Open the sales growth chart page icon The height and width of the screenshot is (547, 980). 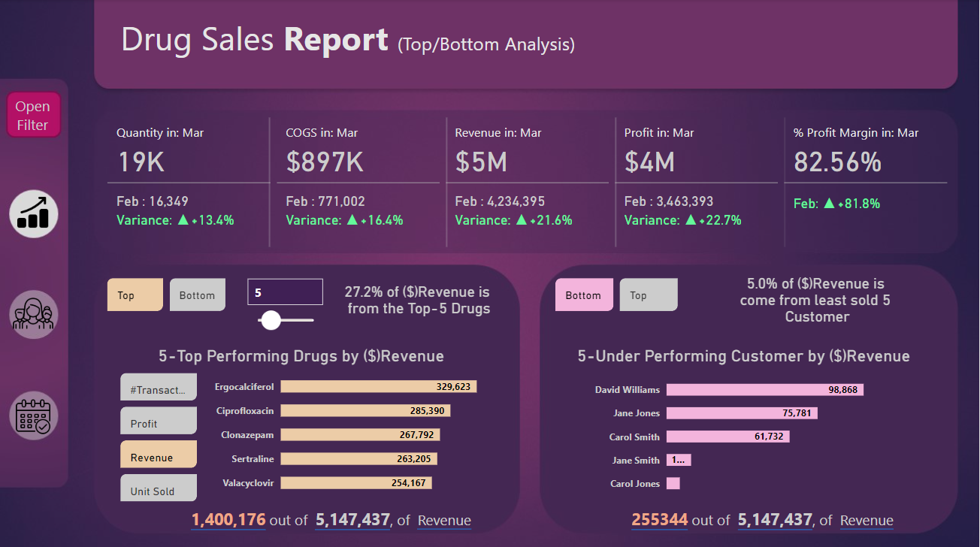(33, 213)
